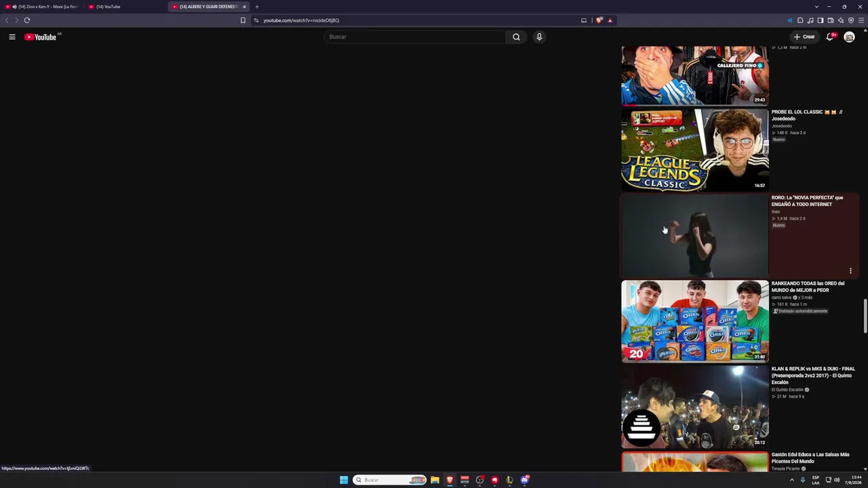Open the browser new tab button

(x=257, y=7)
